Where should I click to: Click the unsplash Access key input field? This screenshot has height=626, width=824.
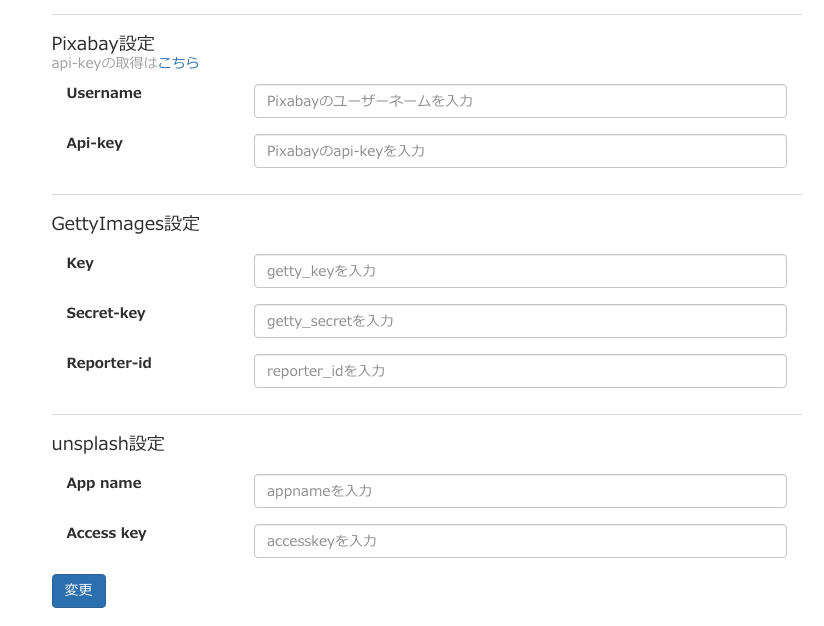pos(520,541)
